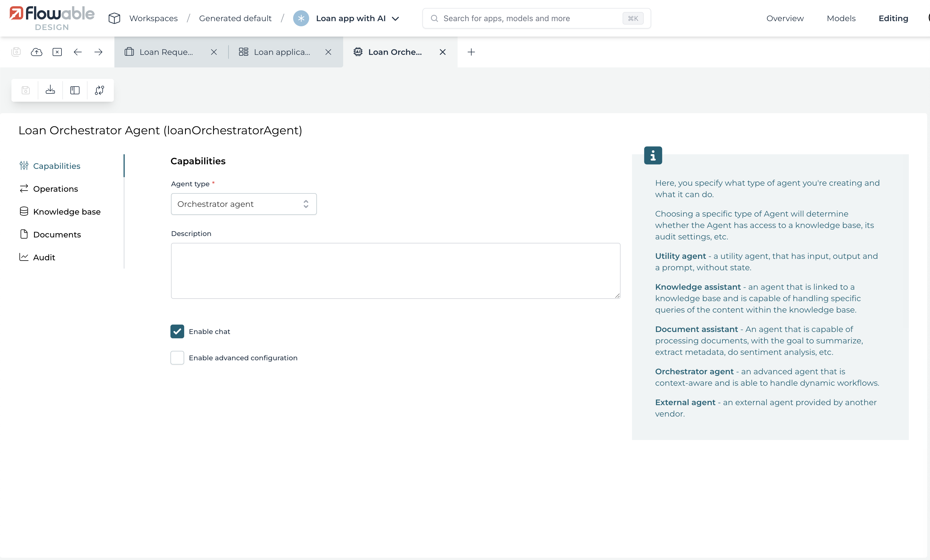Select Knowledge base in the left sidebar
This screenshot has height=560, width=930.
(66, 211)
